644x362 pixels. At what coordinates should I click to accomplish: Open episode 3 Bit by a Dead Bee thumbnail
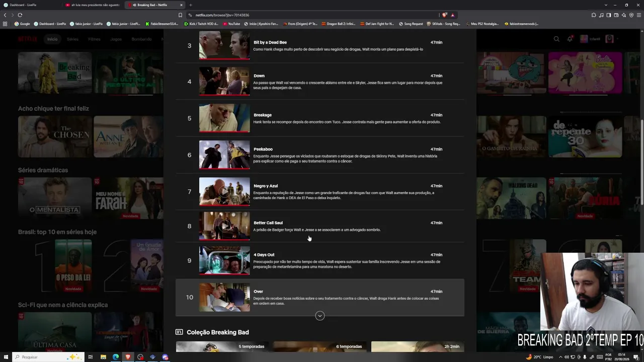[224, 45]
